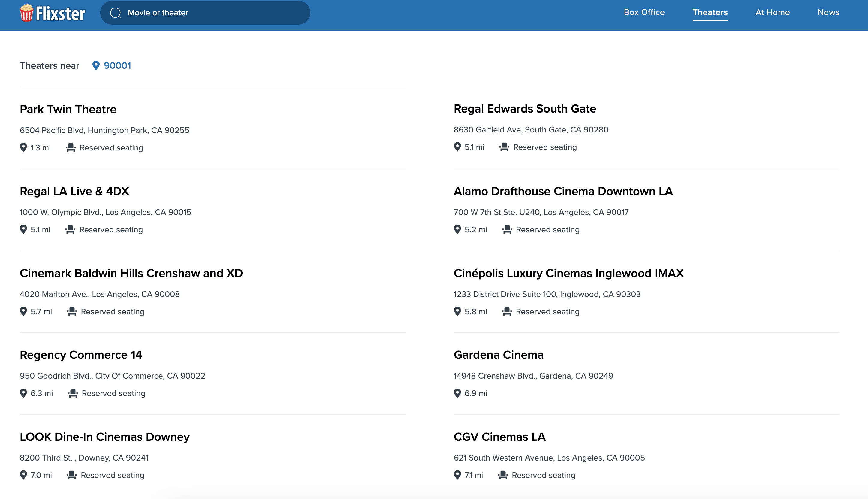868x499 pixels.
Task: Type in Movie or theater search field
Action: (212, 13)
